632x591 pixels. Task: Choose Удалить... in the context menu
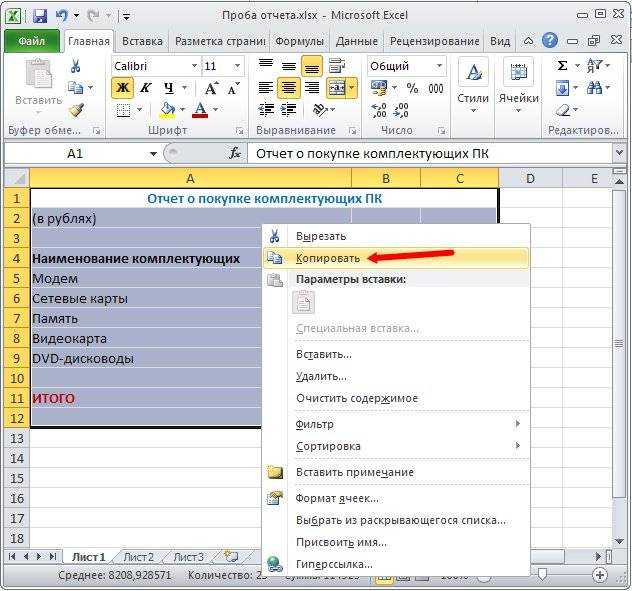click(x=395, y=377)
